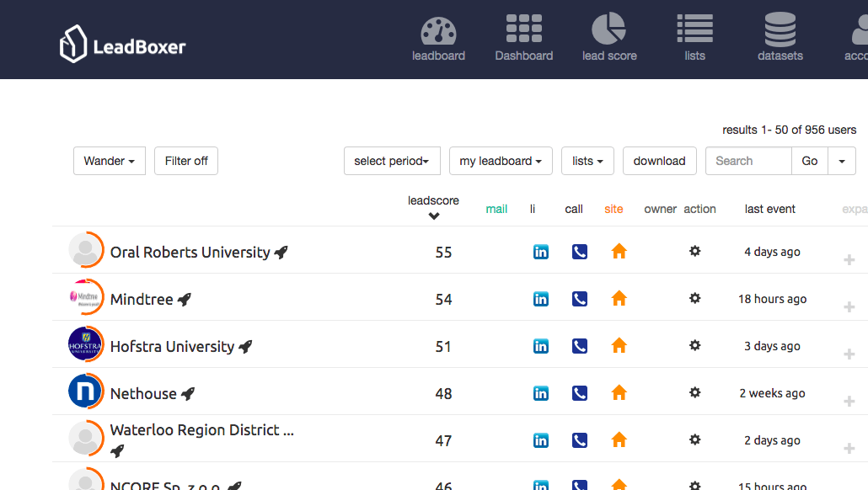Toggle the Filter off button
This screenshot has height=490, width=868.
[x=186, y=161]
